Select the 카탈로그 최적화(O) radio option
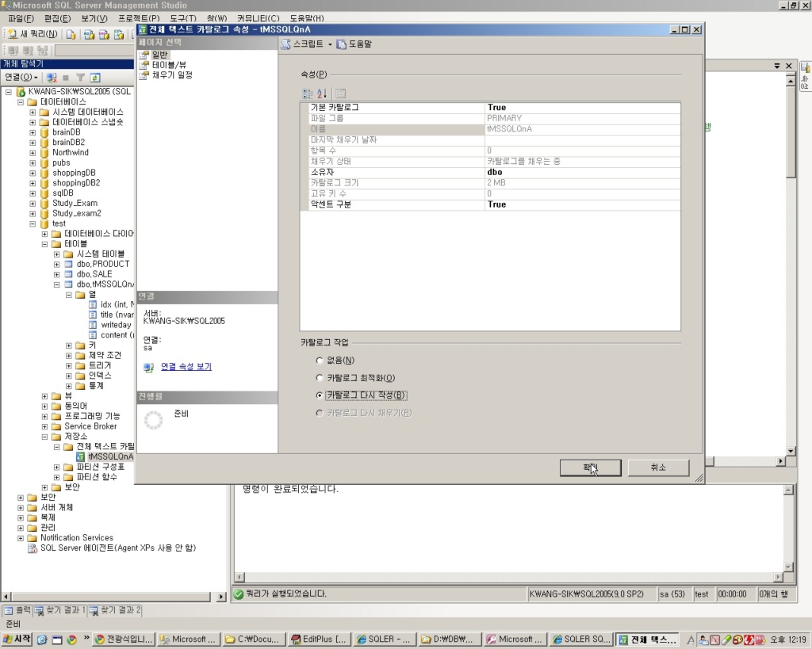812x649 pixels. [320, 378]
